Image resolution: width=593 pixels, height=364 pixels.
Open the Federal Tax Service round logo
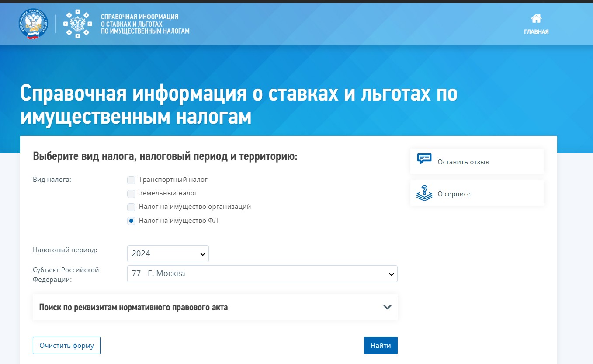[33, 24]
